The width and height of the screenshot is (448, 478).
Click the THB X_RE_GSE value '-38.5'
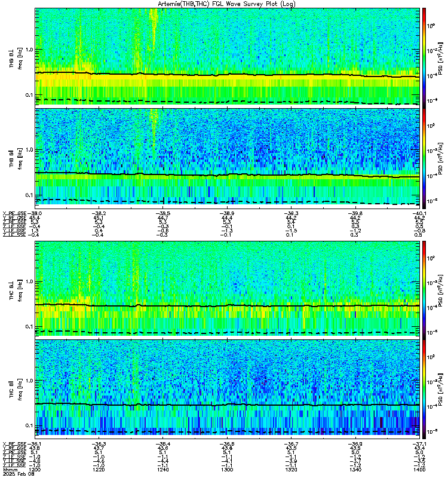pyautogui.click(x=162, y=213)
